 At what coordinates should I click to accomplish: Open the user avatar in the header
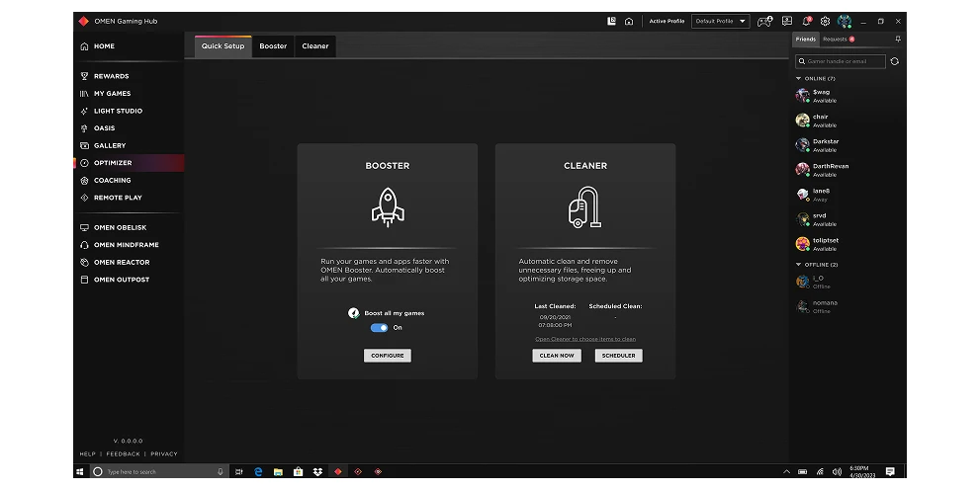pos(845,21)
